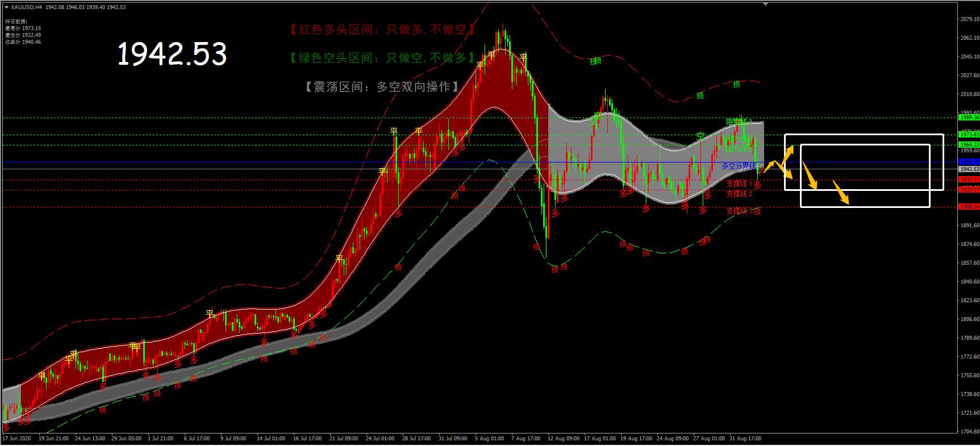980x446 pixels.
Task: Click the 17 Jun 2020 date label
Action: [16, 439]
